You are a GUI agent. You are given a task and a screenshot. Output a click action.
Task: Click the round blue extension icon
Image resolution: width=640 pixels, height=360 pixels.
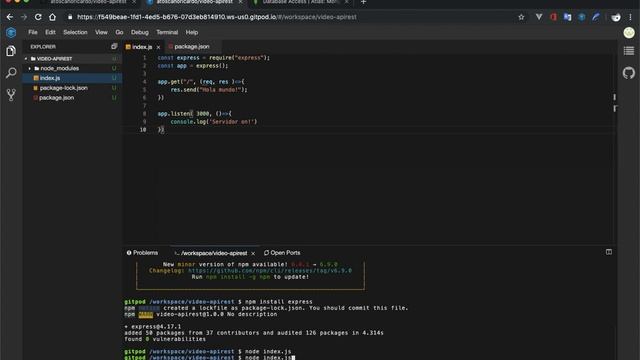coord(582,17)
